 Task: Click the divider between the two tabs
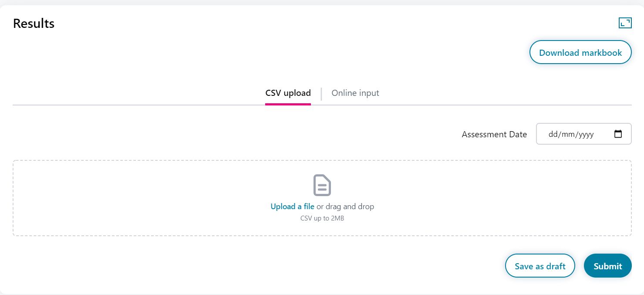[321, 94]
